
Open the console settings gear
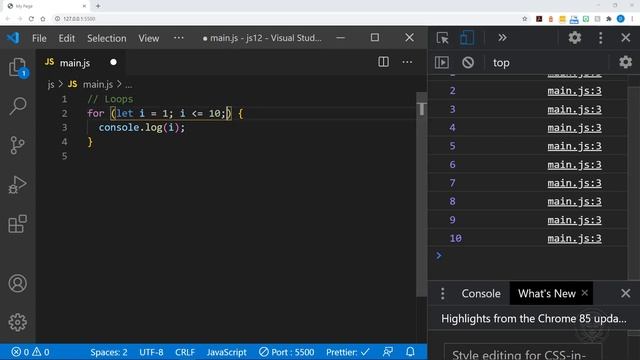625,62
